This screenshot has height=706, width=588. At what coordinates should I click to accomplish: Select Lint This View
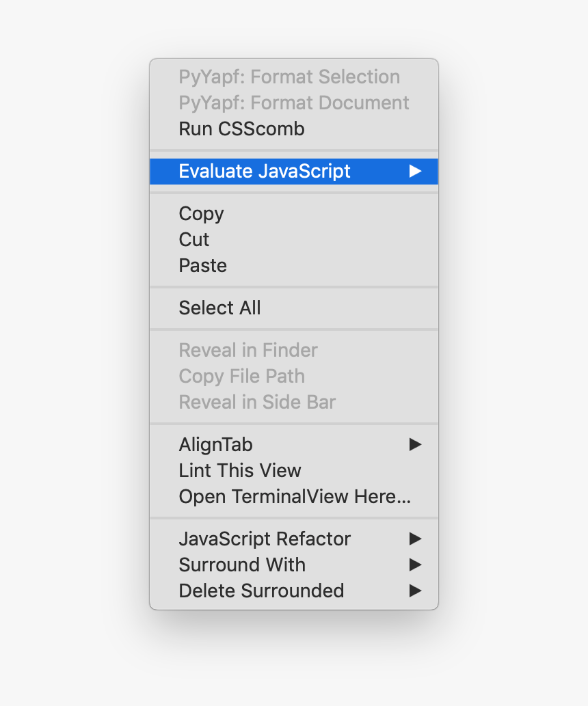(x=294, y=470)
